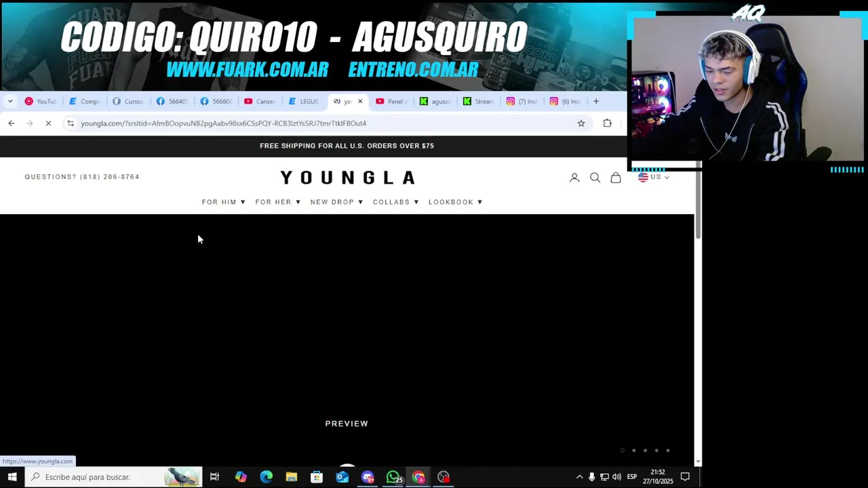Image resolution: width=868 pixels, height=488 pixels.
Task: Switch to the Panel tab
Action: click(391, 102)
